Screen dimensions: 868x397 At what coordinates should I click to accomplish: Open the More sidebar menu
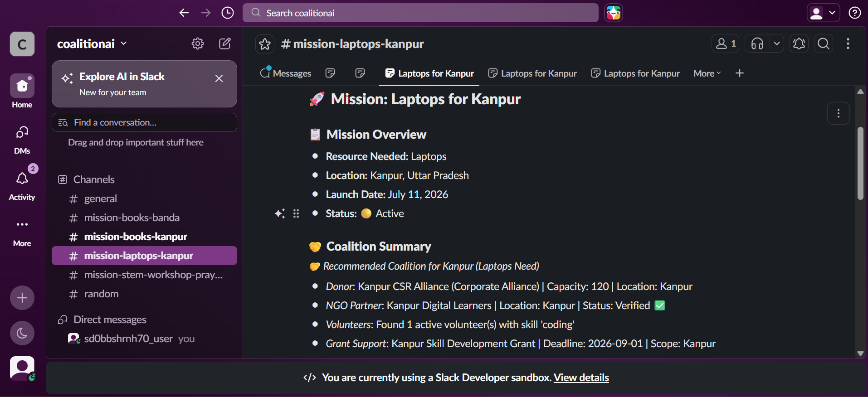[x=22, y=233]
